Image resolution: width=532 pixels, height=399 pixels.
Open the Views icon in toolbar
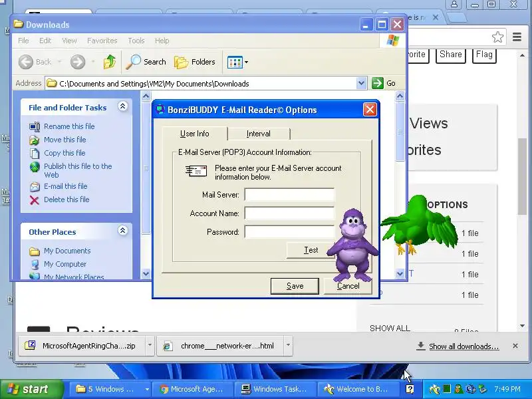tap(235, 62)
